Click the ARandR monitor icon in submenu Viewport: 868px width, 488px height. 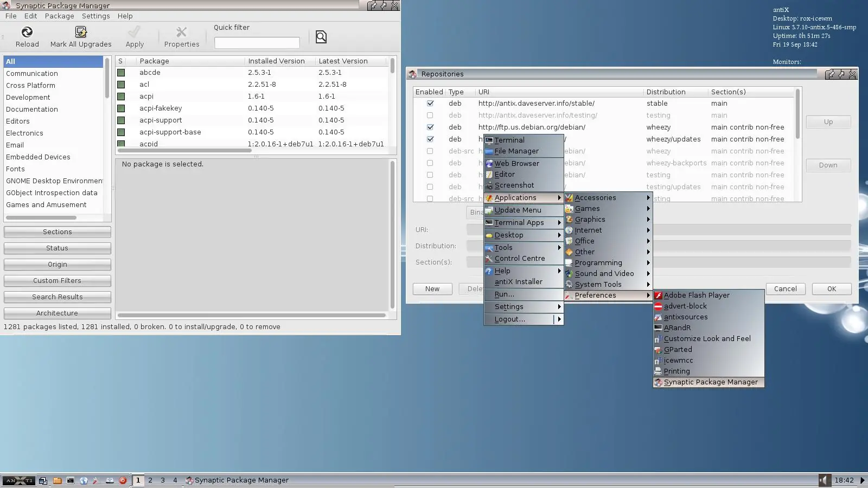tap(658, 328)
